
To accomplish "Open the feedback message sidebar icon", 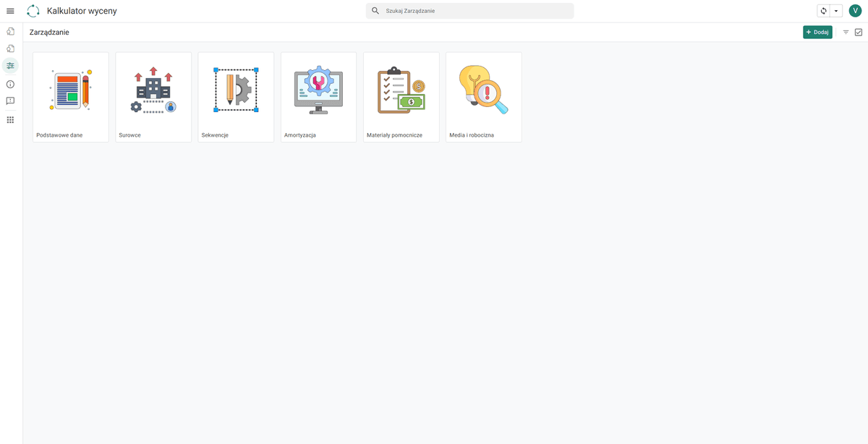I will 10,101.
